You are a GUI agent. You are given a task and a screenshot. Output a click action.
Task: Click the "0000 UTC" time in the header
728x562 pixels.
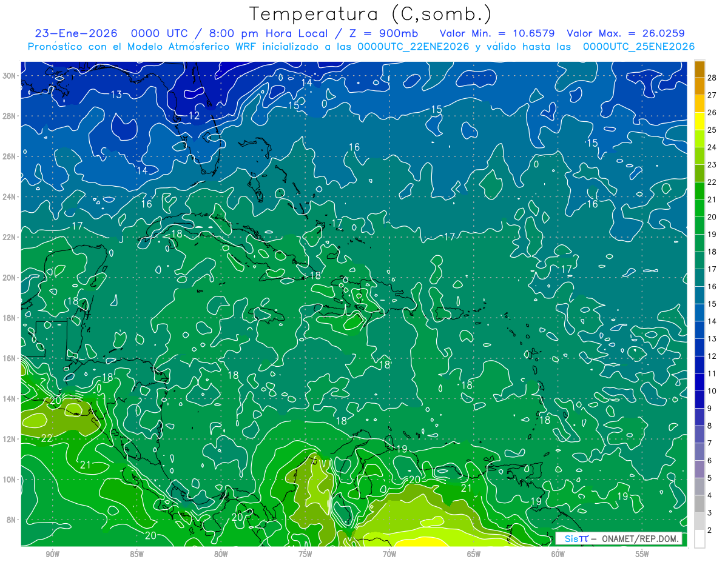click(160, 33)
